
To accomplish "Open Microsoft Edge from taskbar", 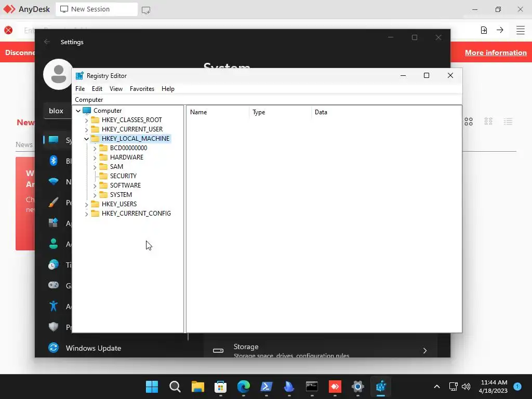I will (244, 387).
